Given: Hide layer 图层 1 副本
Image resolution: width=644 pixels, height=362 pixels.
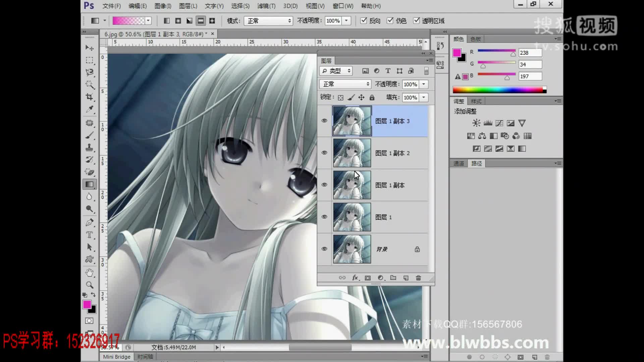Looking at the screenshot, I should point(324,185).
